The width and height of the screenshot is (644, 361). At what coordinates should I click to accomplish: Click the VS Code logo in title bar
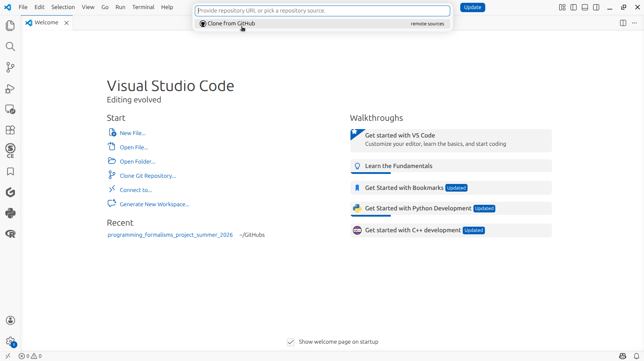tap(8, 7)
